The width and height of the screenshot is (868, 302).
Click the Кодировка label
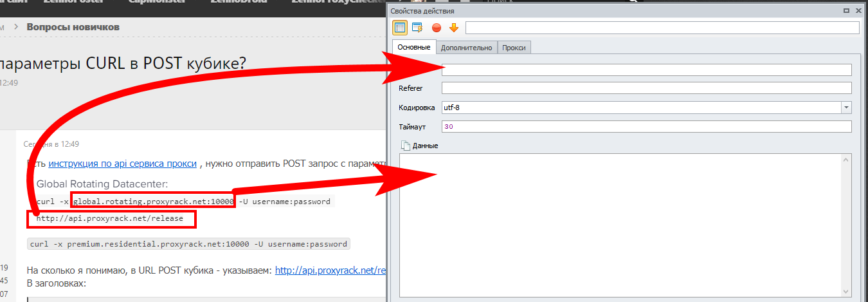(x=417, y=108)
